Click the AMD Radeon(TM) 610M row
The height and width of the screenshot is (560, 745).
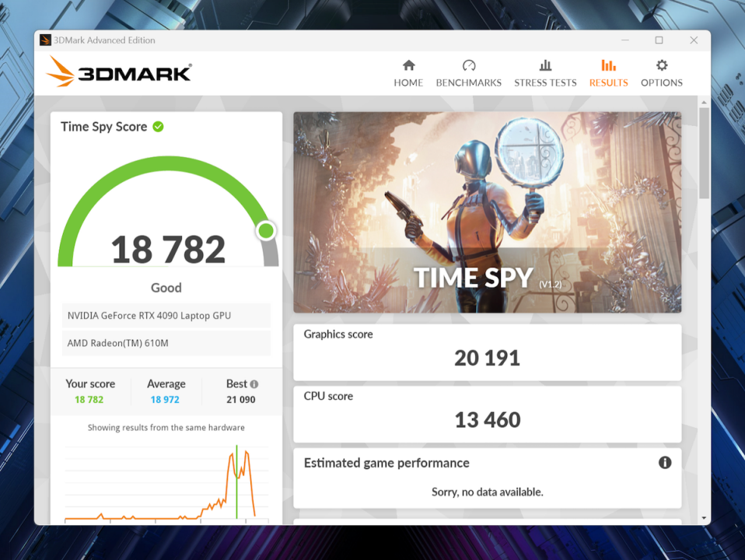(x=166, y=343)
